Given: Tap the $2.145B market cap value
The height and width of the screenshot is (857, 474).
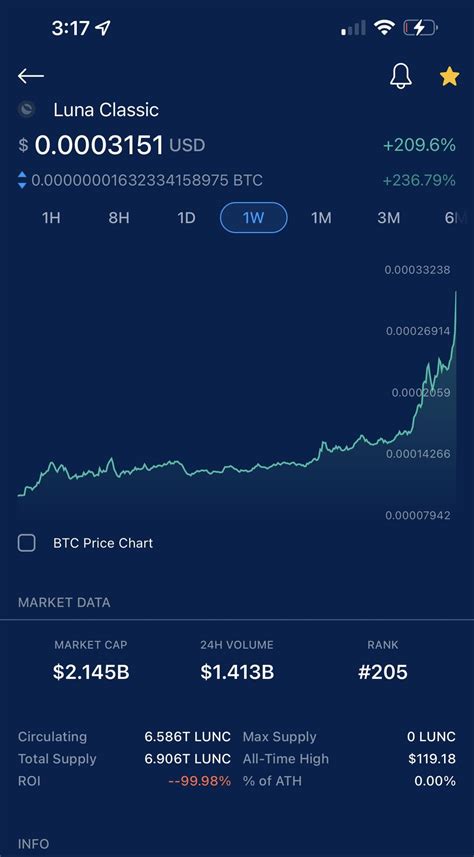Looking at the screenshot, I should (x=91, y=672).
